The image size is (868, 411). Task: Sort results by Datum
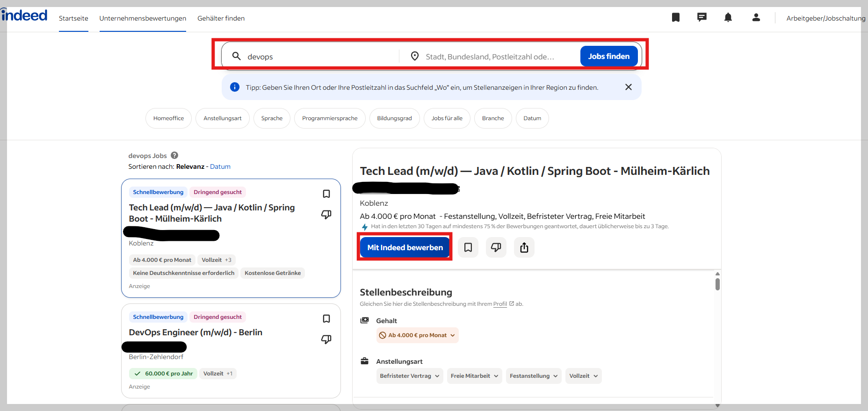point(220,166)
